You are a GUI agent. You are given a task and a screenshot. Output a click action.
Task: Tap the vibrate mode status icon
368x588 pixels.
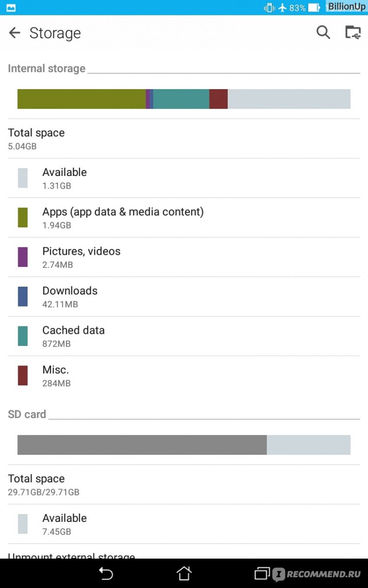(269, 7)
